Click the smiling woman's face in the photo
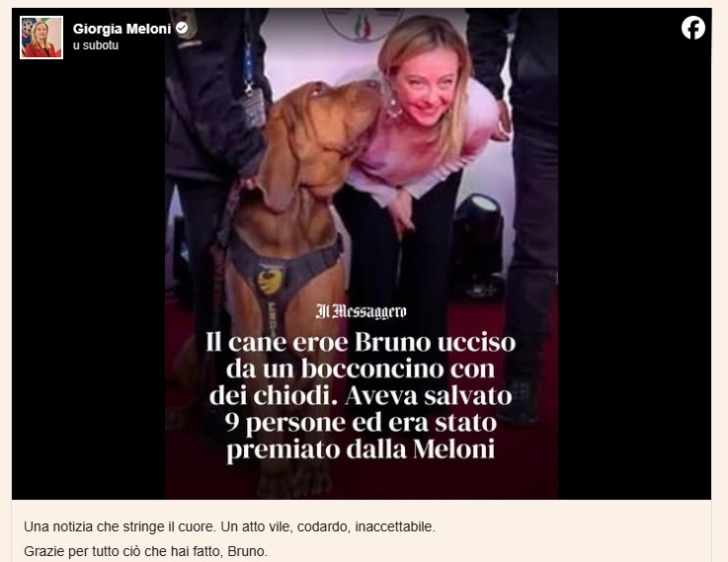 tap(425, 88)
